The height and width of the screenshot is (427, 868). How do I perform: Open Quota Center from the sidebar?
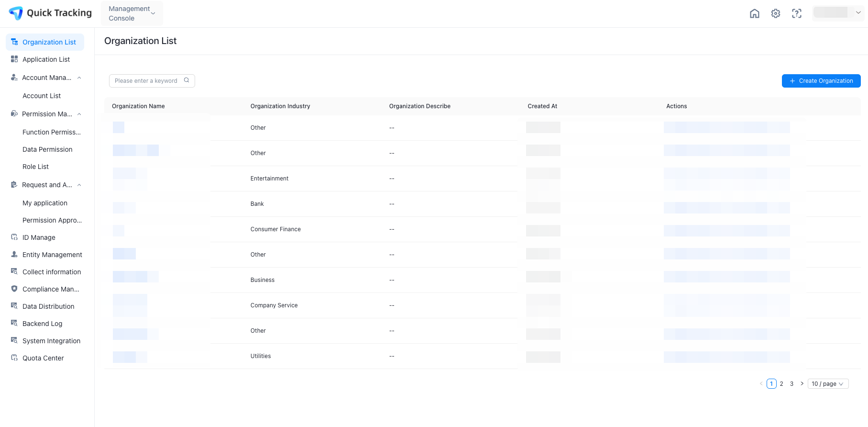click(x=43, y=358)
